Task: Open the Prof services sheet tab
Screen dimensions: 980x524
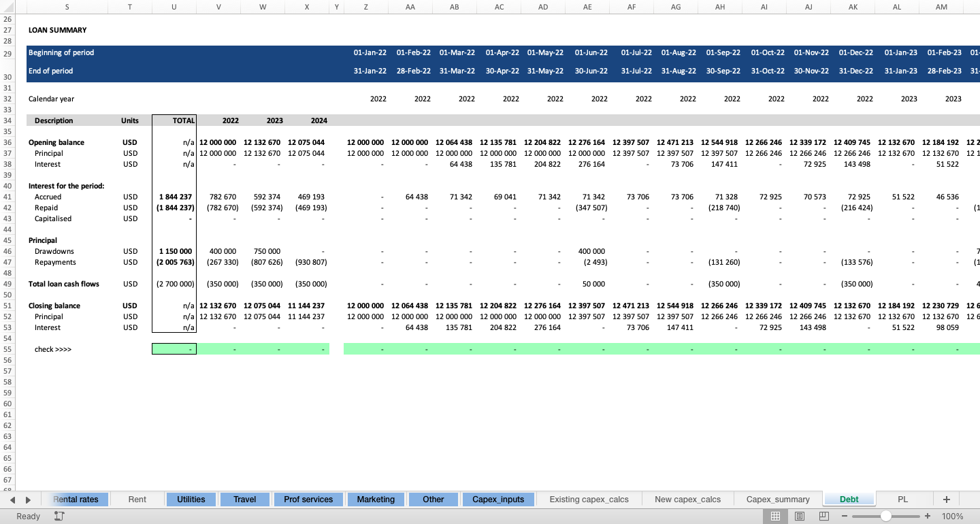Action: pos(308,499)
